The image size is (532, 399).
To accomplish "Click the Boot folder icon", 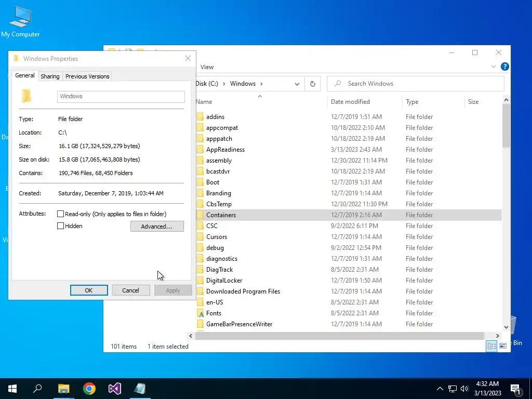I will click(x=200, y=182).
